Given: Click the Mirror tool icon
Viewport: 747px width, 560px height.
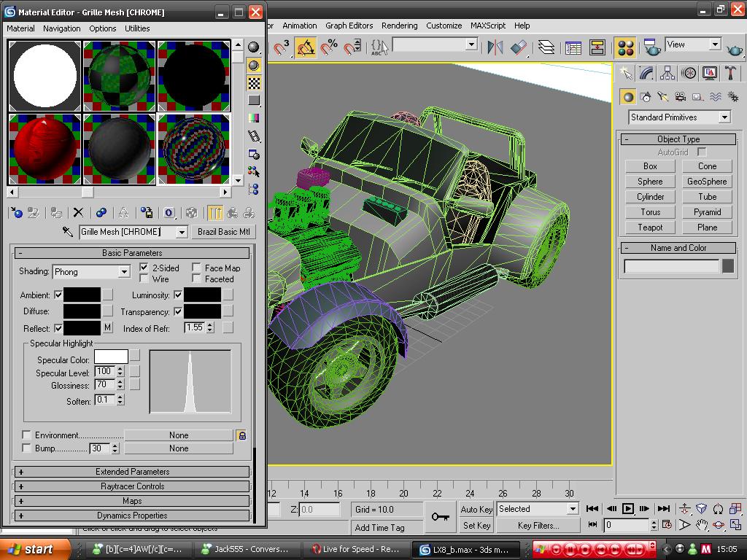Looking at the screenshot, I should pyautogui.click(x=495, y=47).
